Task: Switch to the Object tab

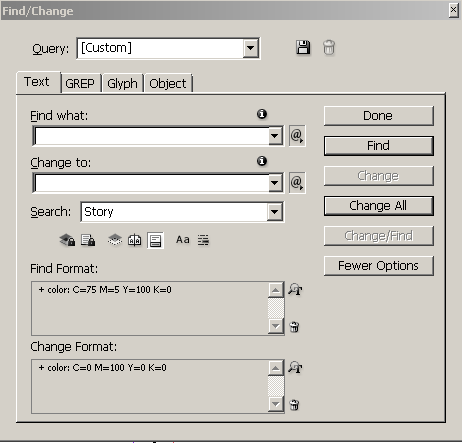Action: [168, 83]
